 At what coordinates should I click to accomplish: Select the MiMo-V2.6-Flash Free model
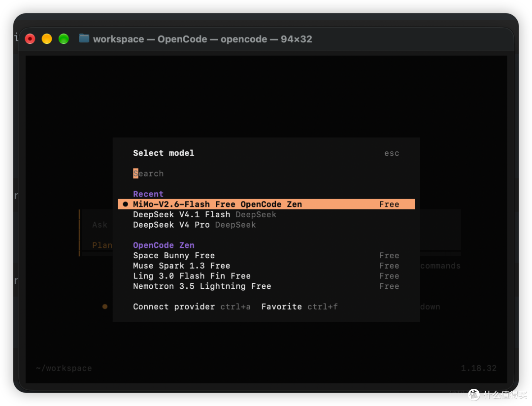[x=266, y=204]
